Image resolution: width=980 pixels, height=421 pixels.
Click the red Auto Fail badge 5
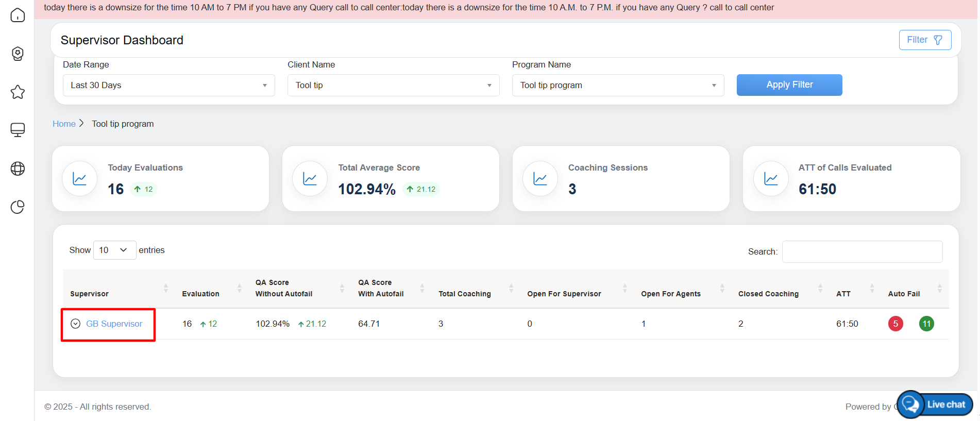pos(895,324)
